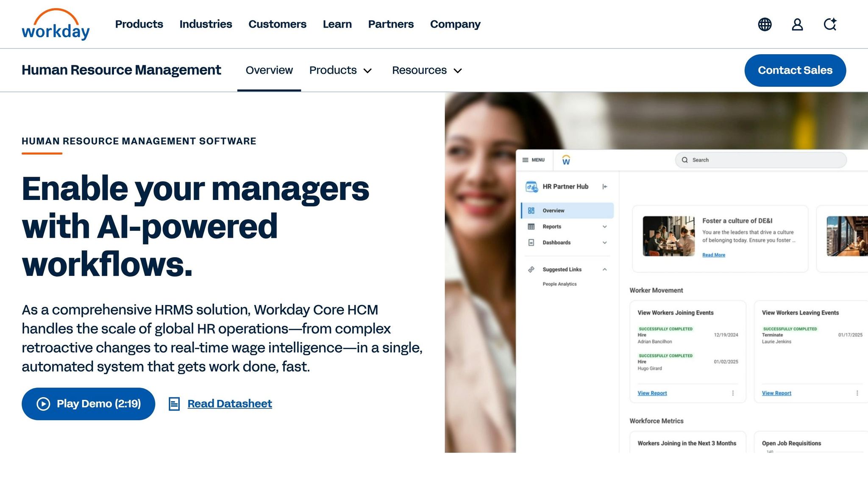The width and height of the screenshot is (868, 488).
Task: Click the small Workday W logo in the dashboard
Action: pyautogui.click(x=566, y=160)
